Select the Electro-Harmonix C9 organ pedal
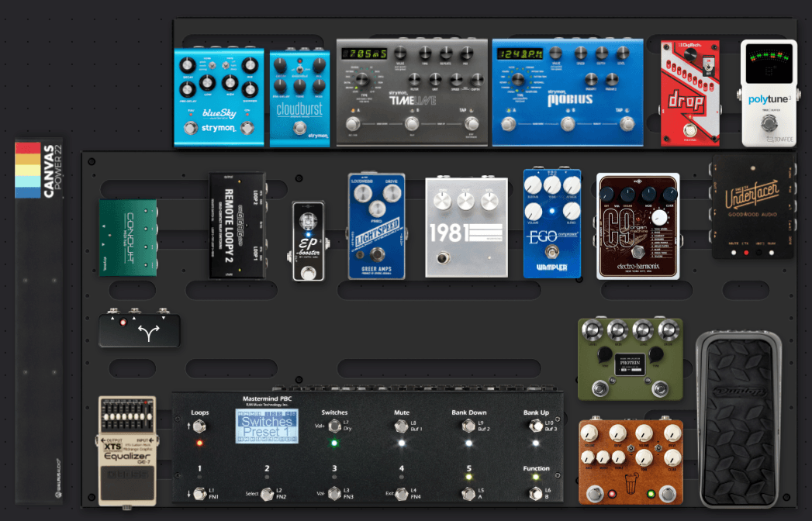This screenshot has width=812, height=521. pos(638,226)
